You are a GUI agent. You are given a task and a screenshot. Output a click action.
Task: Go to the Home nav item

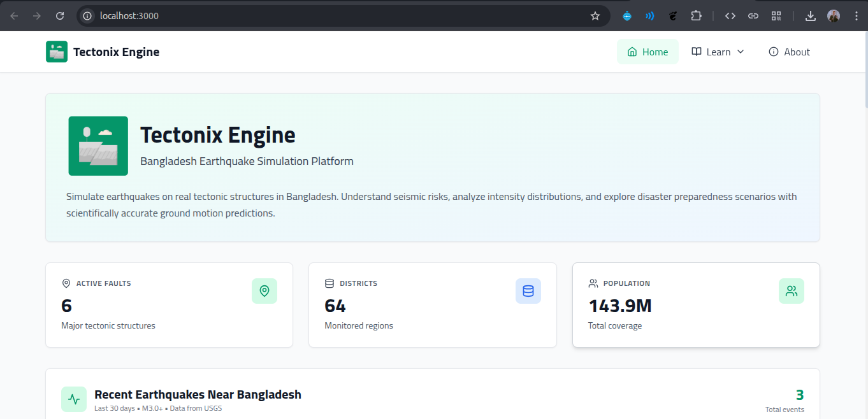pyautogui.click(x=647, y=52)
